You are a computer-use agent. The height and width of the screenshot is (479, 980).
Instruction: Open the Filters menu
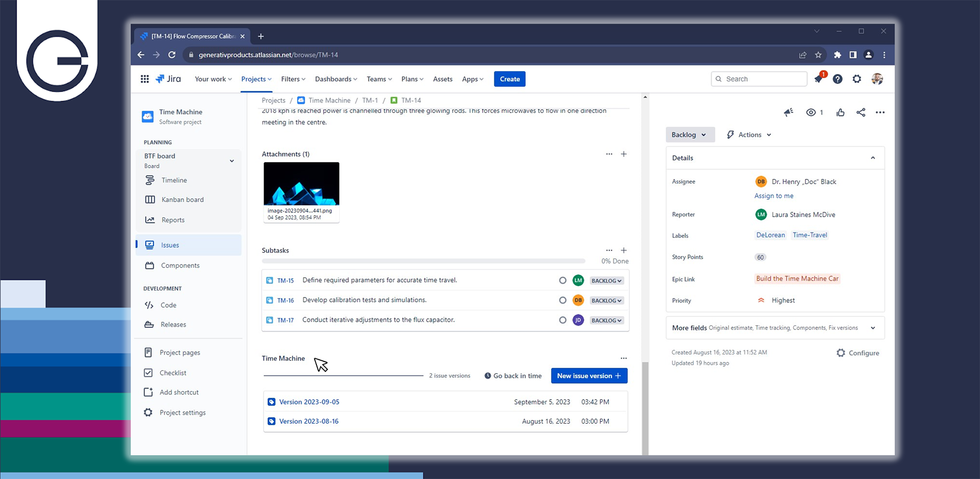click(293, 79)
